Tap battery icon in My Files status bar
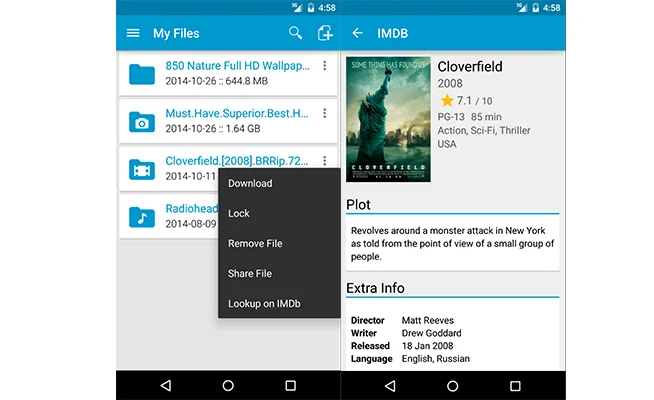Screen dimensions: 654x400 click(x=311, y=8)
